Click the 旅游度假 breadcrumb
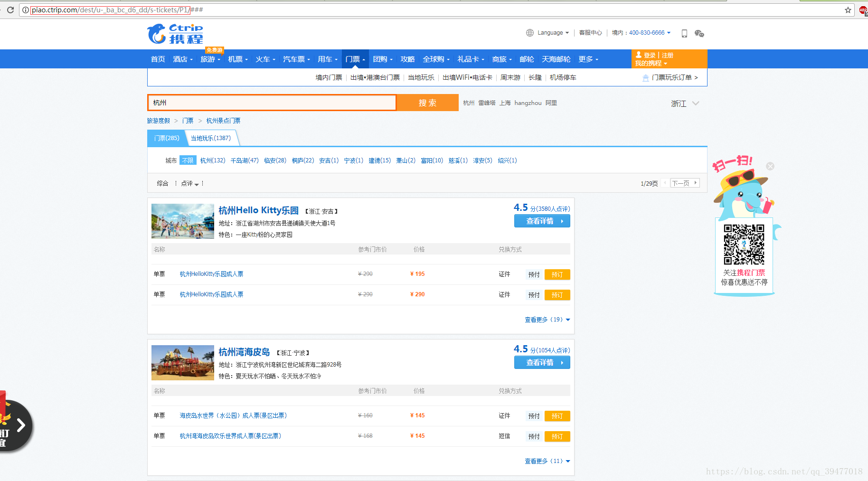 [x=159, y=121]
